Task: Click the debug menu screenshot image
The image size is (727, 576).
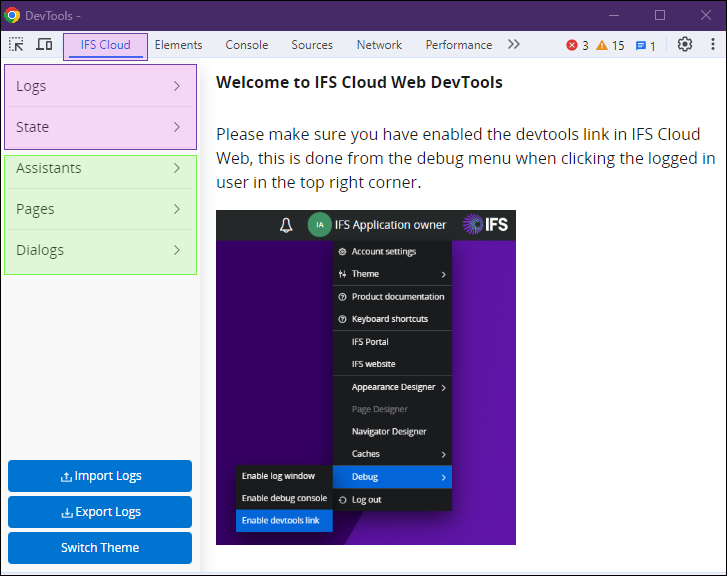Action: click(x=365, y=377)
